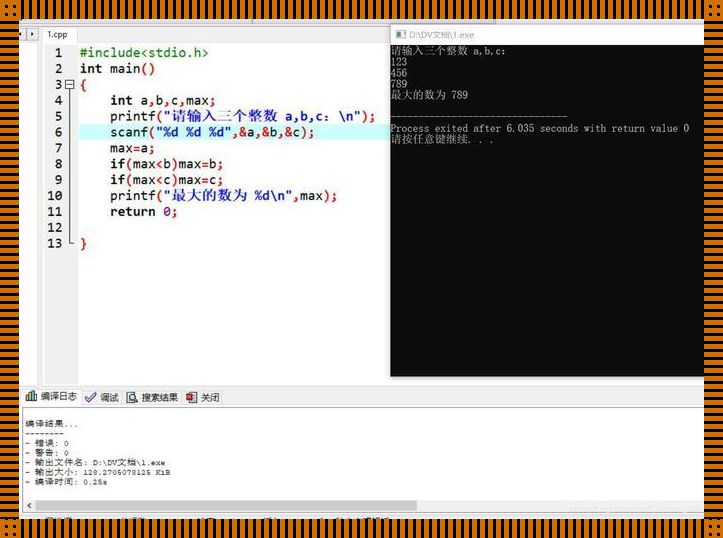
Task: Click line number 10 in the gutter
Action: pos(54,196)
